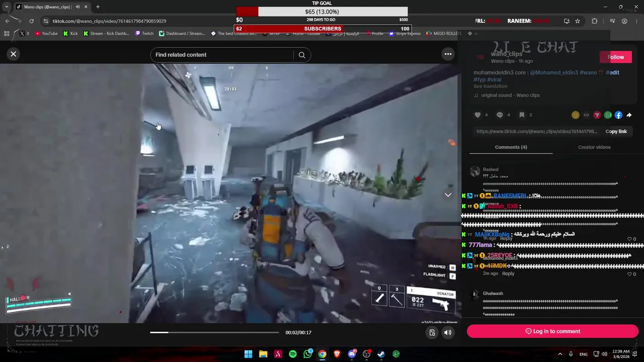The image size is (644, 362).
Task: Click See translation under caption
Action: 490,86
